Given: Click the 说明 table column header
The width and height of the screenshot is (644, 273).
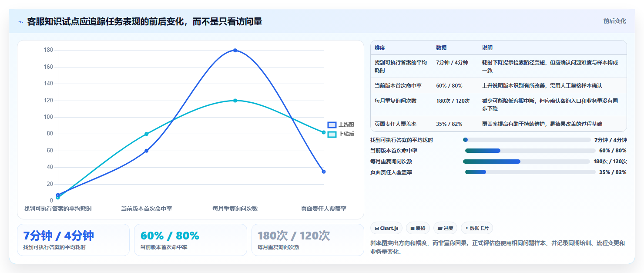Looking at the screenshot, I should (487, 48).
